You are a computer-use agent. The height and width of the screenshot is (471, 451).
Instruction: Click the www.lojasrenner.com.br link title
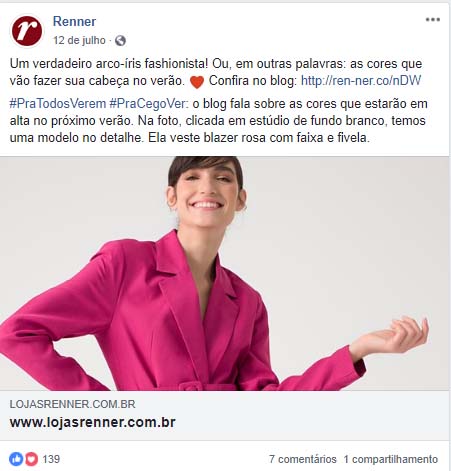tap(92, 422)
